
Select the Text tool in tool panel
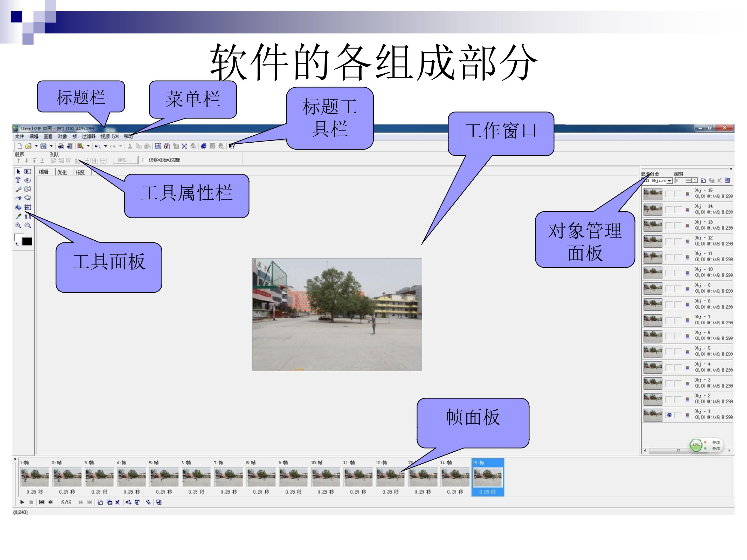pos(18,180)
